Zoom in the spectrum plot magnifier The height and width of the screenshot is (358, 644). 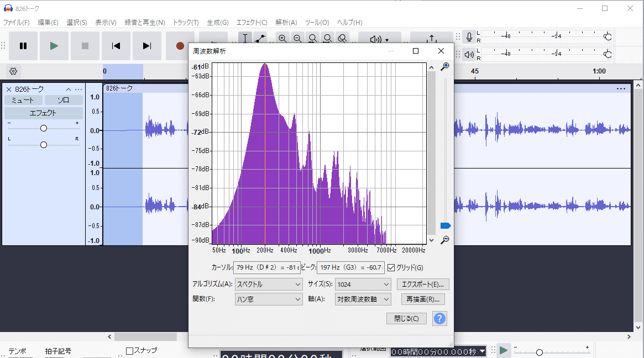(445, 66)
